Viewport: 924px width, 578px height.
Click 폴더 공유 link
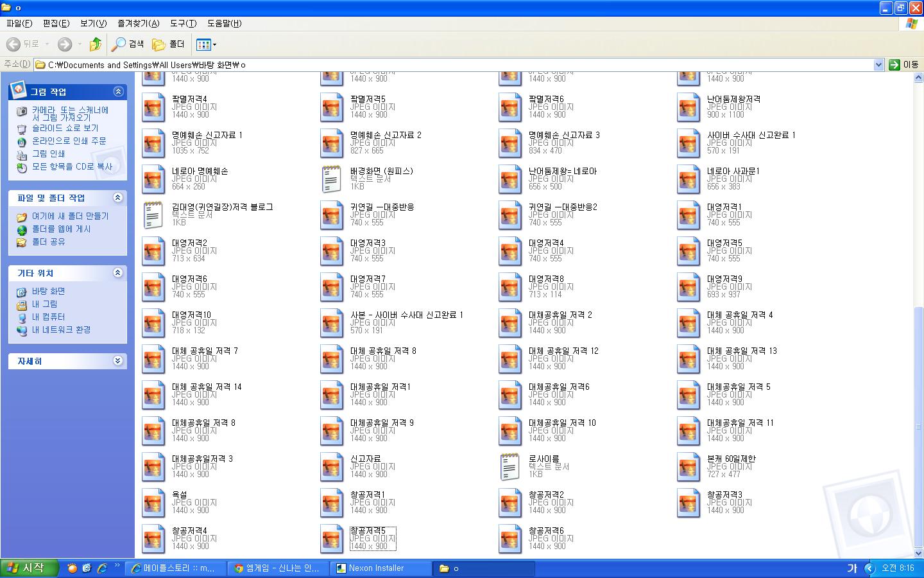[49, 241]
